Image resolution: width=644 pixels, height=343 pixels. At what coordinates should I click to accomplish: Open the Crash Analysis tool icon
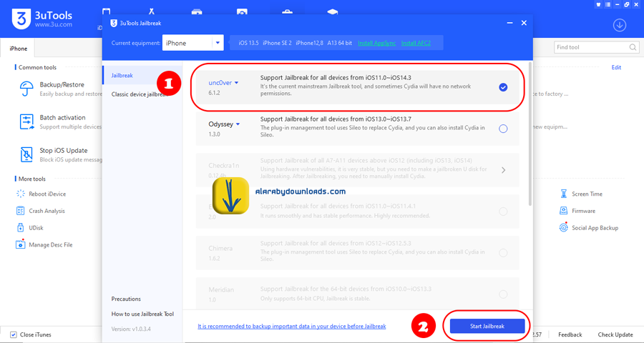20,211
